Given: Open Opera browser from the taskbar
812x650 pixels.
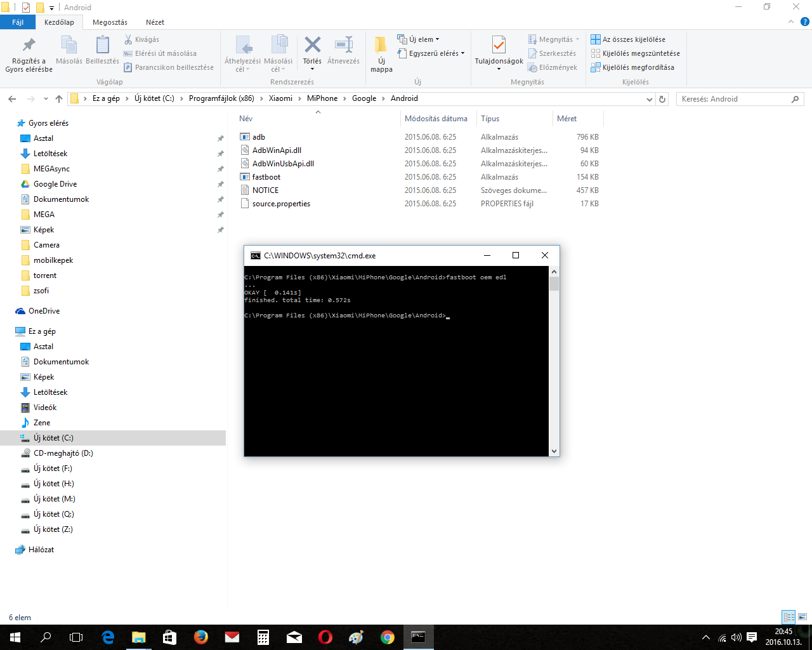Looking at the screenshot, I should click(325, 637).
